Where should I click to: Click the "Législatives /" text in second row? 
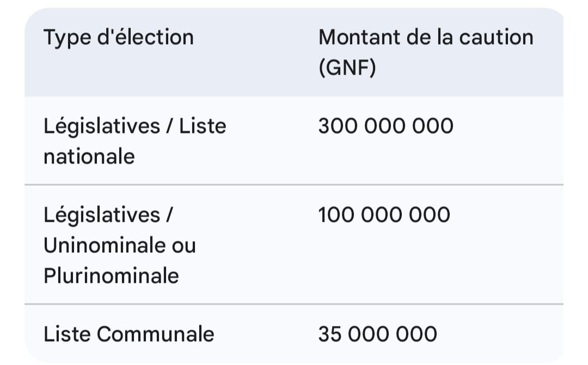pyautogui.click(x=108, y=215)
